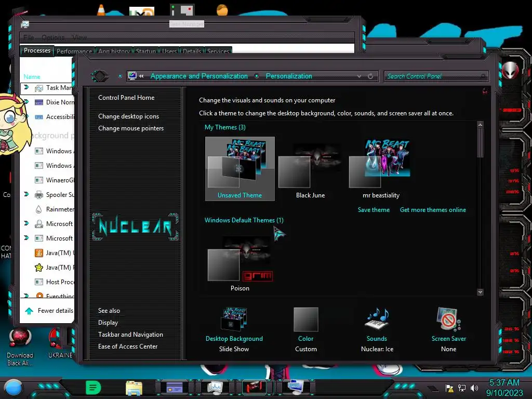
Task: Open Users tab in Task Manager
Action: click(x=169, y=51)
